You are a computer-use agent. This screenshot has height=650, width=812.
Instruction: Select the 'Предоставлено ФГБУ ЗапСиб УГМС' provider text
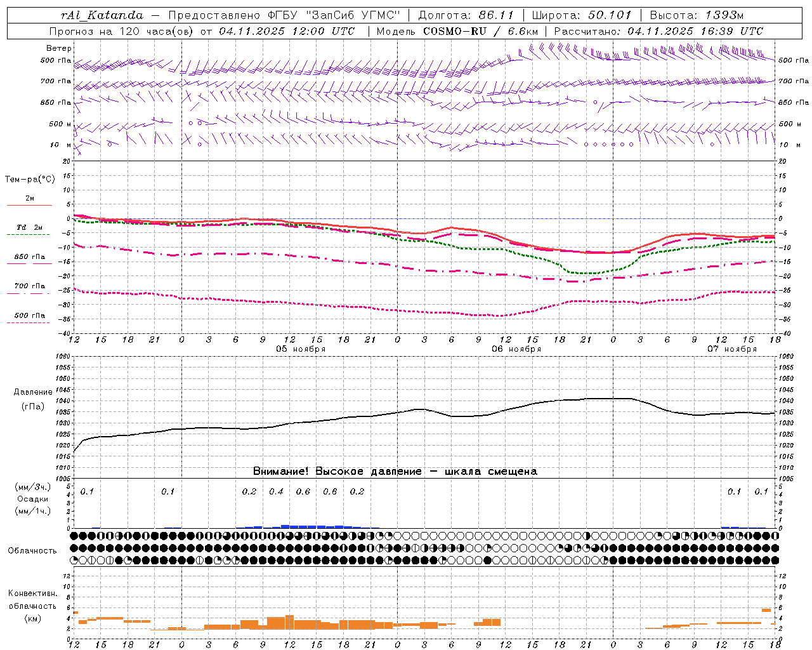(x=284, y=15)
